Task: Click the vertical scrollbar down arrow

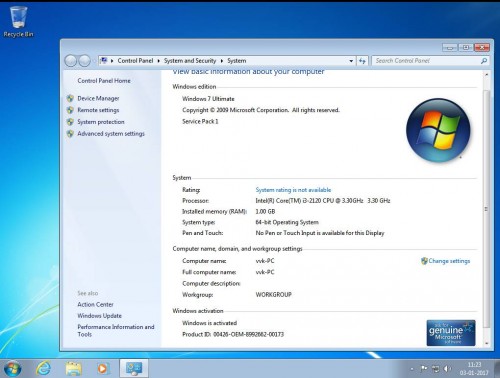Action: (487, 343)
